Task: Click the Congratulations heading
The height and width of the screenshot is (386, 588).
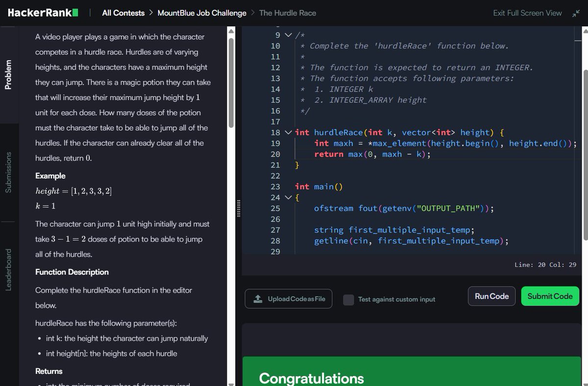Action: coord(311,378)
